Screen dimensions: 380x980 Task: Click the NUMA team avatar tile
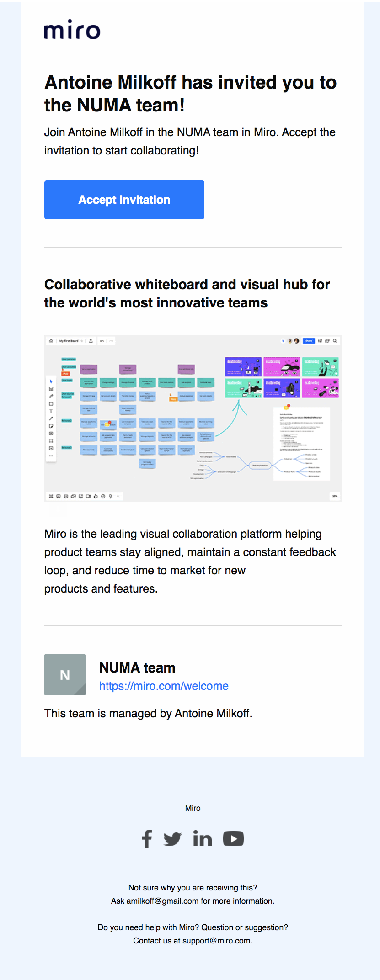tap(65, 674)
